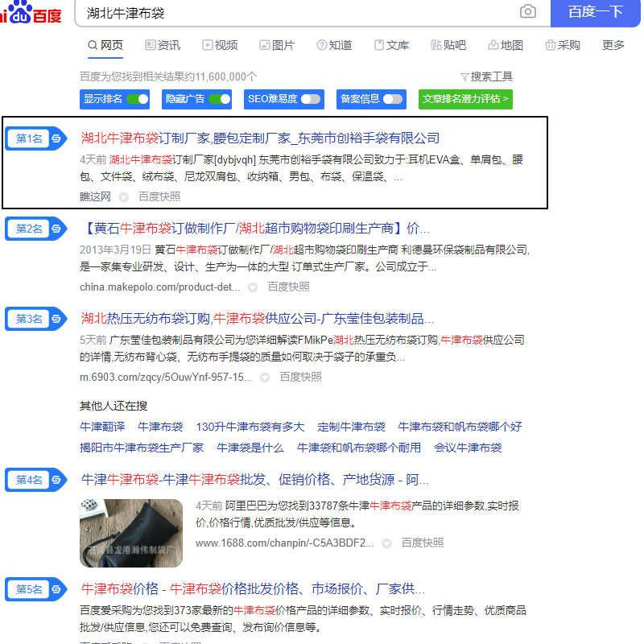Search related term 揭阳市牛津布袋生产厂家

pos(142,448)
